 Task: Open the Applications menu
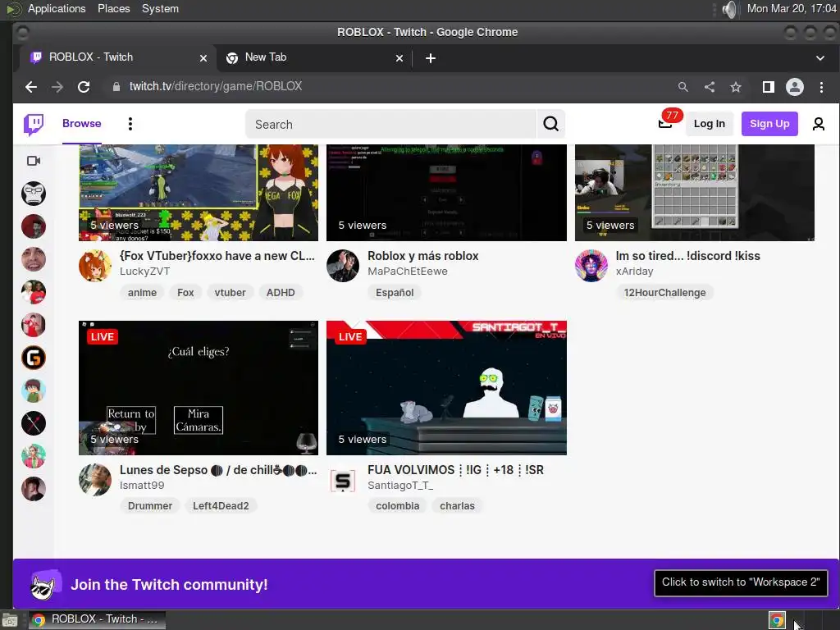pyautogui.click(x=57, y=8)
